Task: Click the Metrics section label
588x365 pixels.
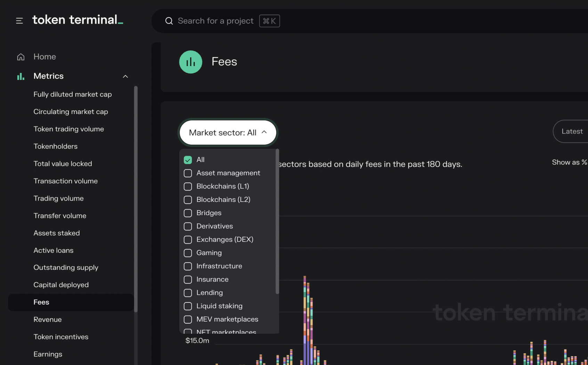Action: click(x=49, y=76)
